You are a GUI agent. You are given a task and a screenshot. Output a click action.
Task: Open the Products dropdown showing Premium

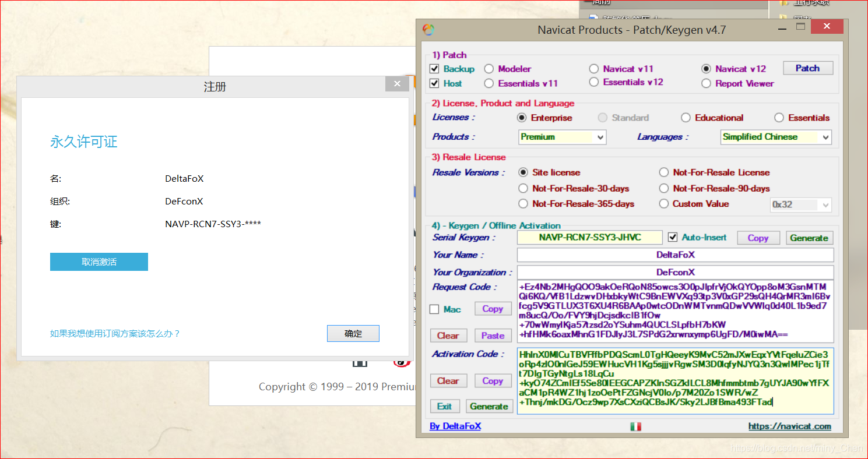(x=562, y=137)
